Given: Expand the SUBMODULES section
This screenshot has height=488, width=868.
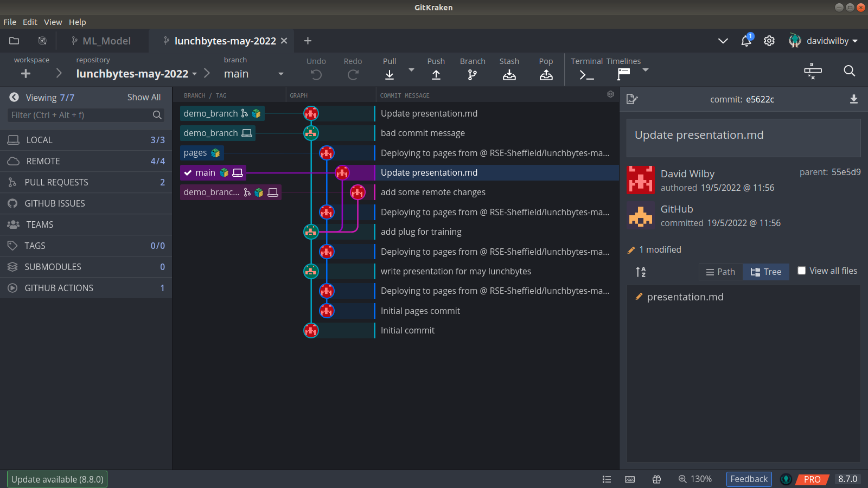Looking at the screenshot, I should 86,267.
